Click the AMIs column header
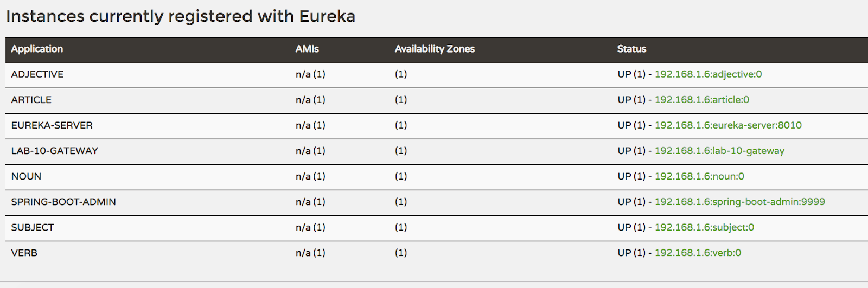The height and width of the screenshot is (288, 868). tap(307, 49)
